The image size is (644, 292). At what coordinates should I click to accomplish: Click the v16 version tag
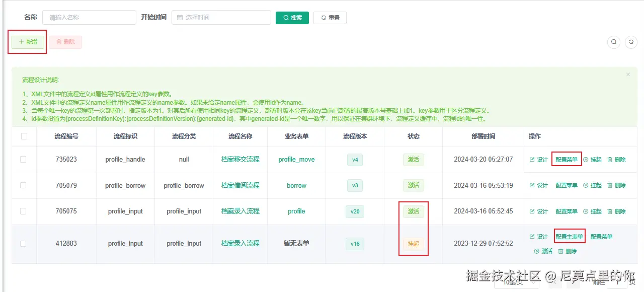(x=355, y=244)
